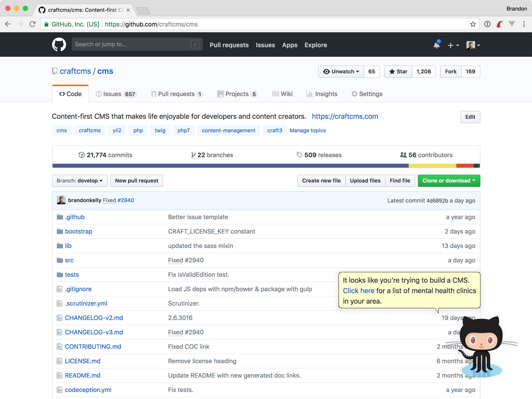The image size is (532, 399).
Task: Open the notifications bell icon
Action: pos(437,45)
